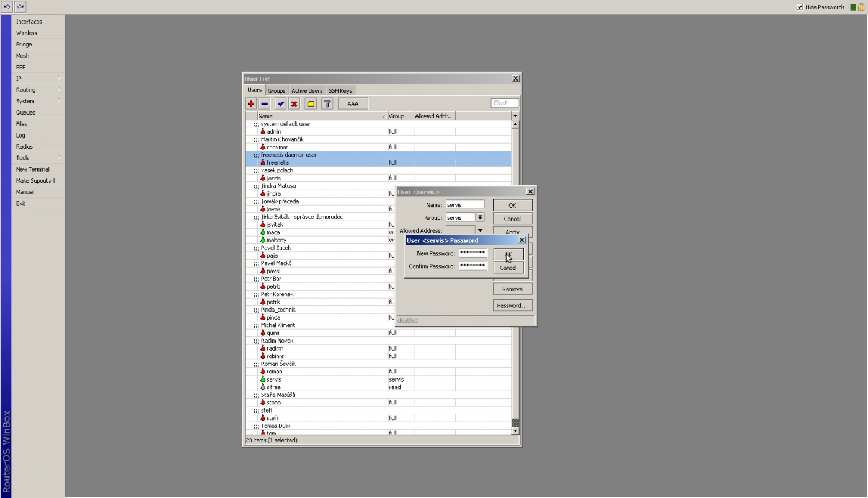Screen dimensions: 868x498
Task: Enable the user with the blue checkmark icon
Action: 281,103
